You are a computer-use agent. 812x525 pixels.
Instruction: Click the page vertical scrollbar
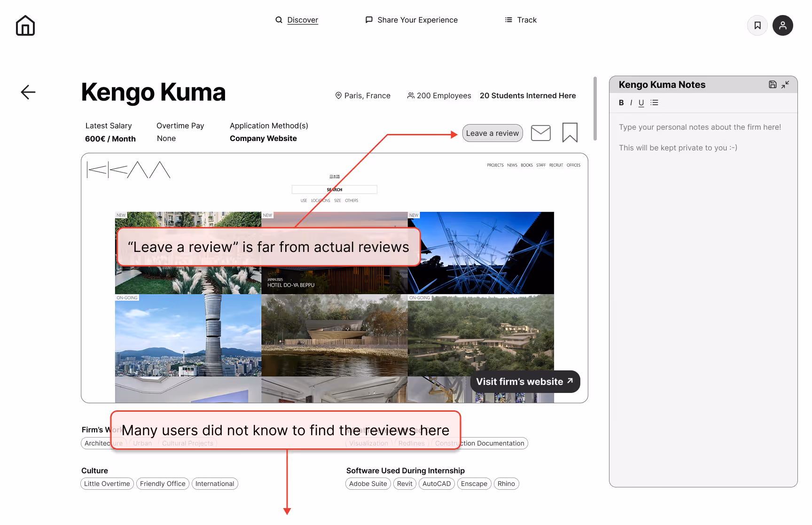tap(595, 108)
